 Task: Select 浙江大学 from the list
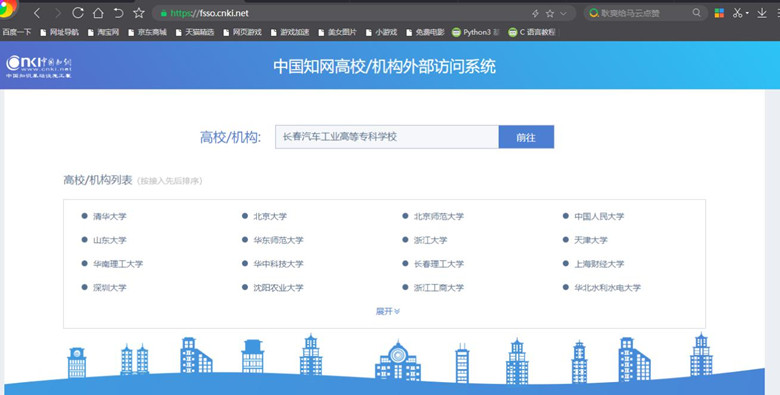point(430,240)
